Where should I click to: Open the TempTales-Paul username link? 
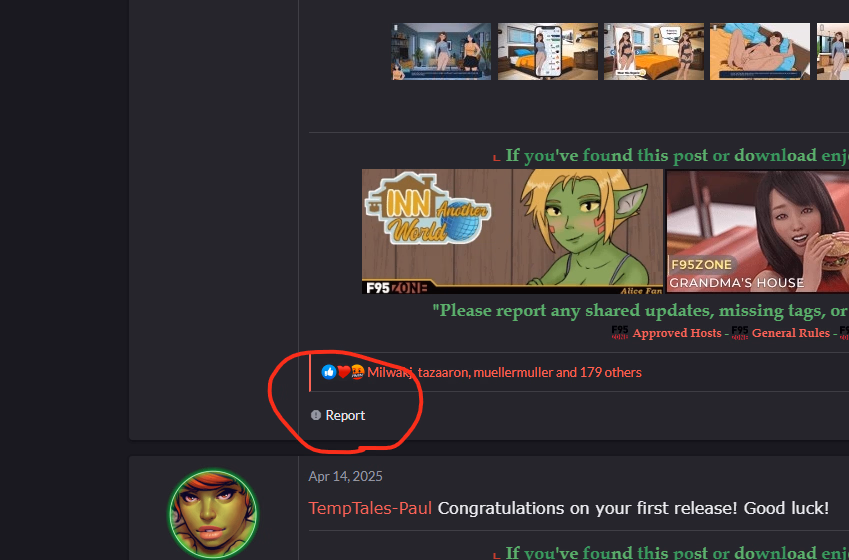370,508
